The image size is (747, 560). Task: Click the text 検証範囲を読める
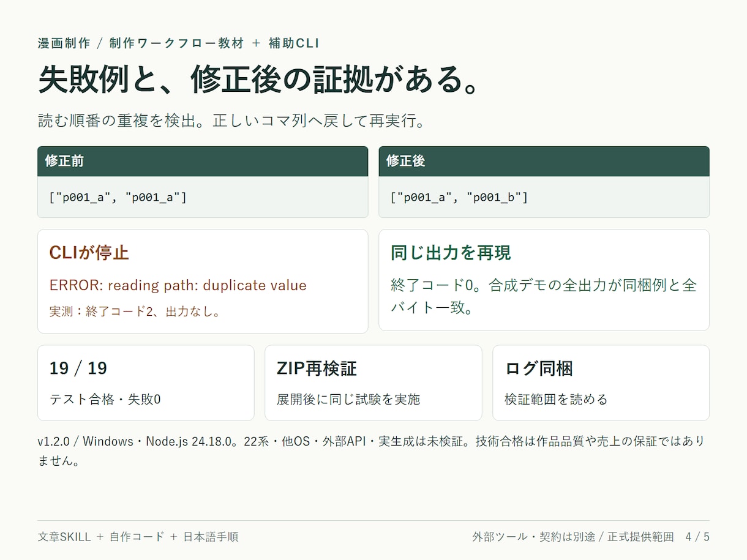[556, 399]
